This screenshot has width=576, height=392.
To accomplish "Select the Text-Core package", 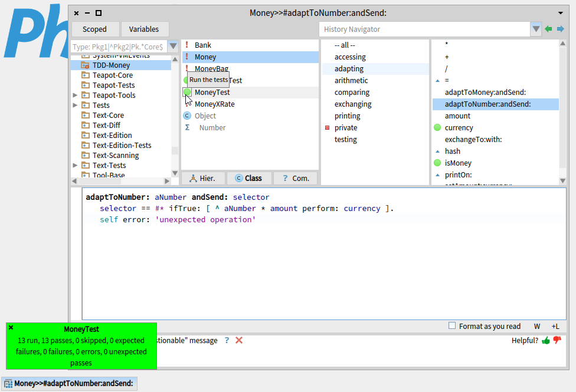I will pyautogui.click(x=121, y=115).
